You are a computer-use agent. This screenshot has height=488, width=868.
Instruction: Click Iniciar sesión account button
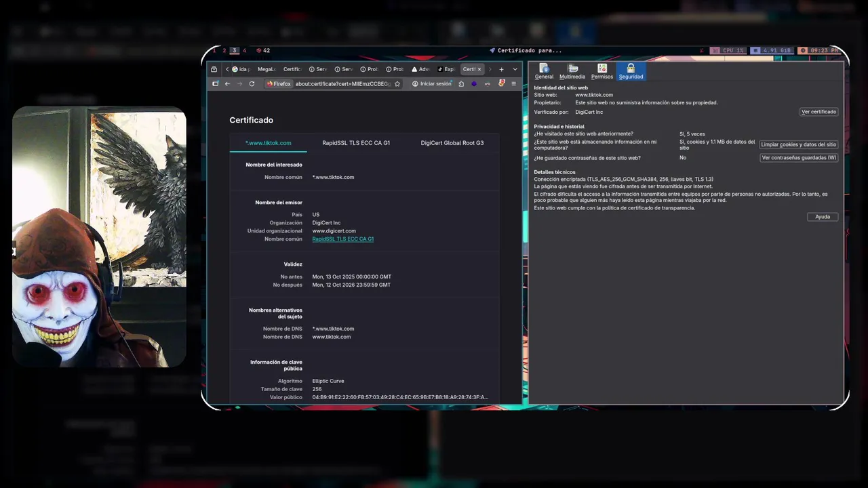(x=432, y=84)
